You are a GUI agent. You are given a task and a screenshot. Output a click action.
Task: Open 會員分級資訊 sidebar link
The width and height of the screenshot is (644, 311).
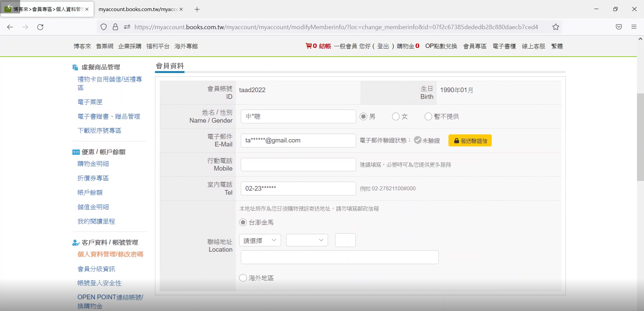tap(96, 269)
